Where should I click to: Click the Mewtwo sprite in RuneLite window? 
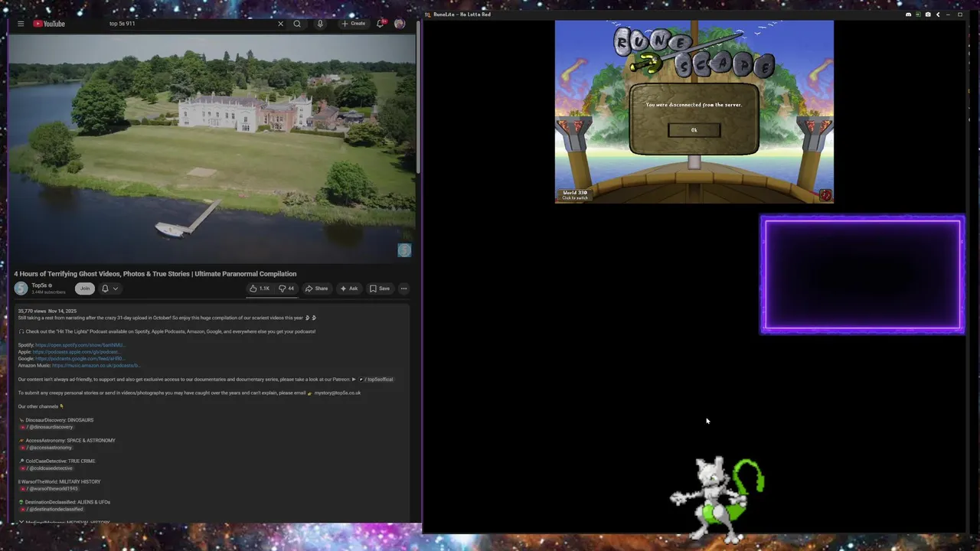click(x=717, y=500)
